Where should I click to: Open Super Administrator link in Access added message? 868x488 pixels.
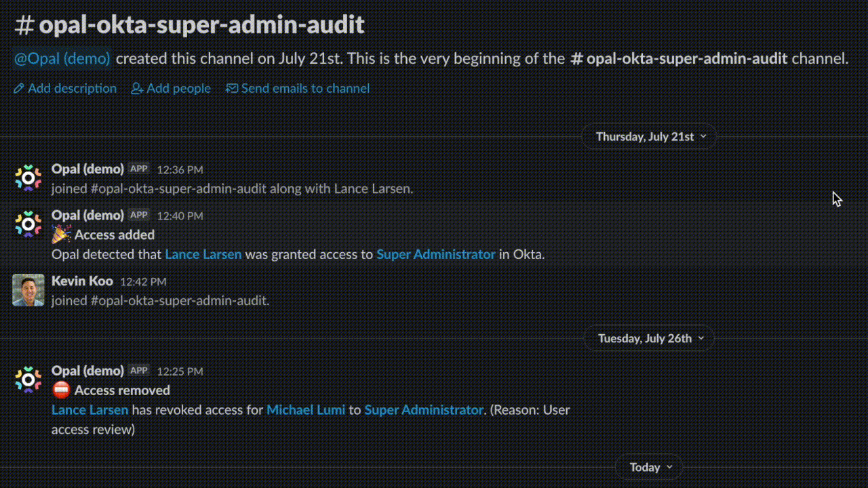pos(436,255)
